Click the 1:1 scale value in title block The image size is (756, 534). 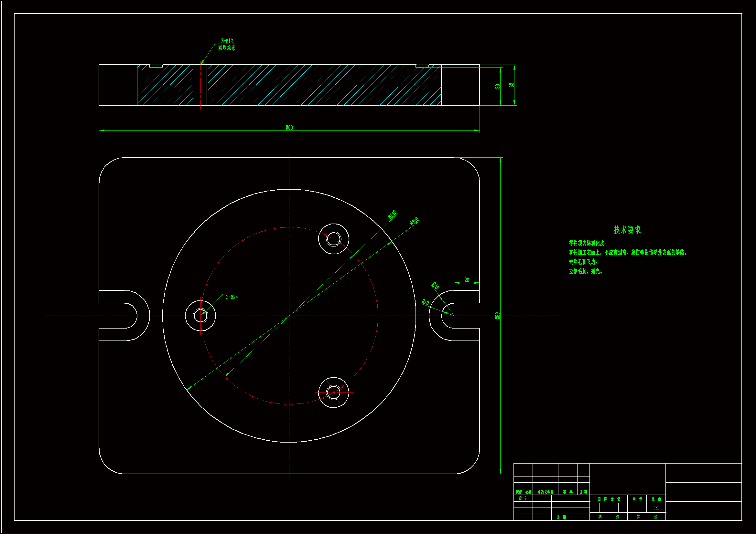[x=656, y=508]
